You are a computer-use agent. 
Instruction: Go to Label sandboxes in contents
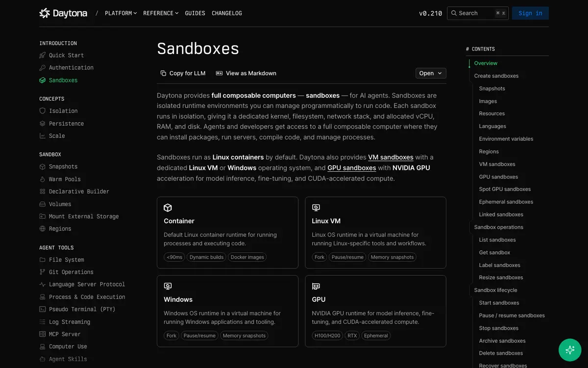499,265
